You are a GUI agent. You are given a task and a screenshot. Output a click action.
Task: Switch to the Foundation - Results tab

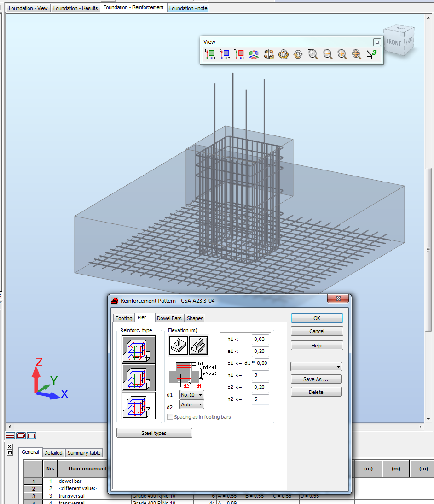click(75, 7)
